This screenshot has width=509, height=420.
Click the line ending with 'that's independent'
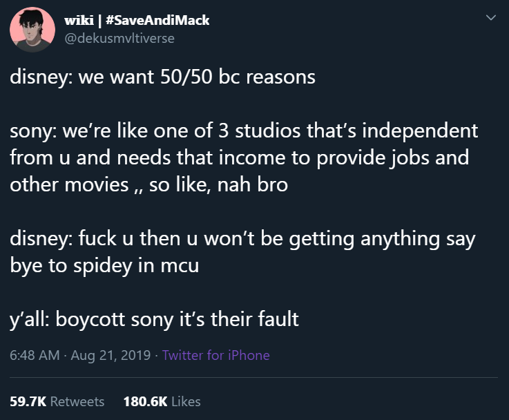point(244,131)
